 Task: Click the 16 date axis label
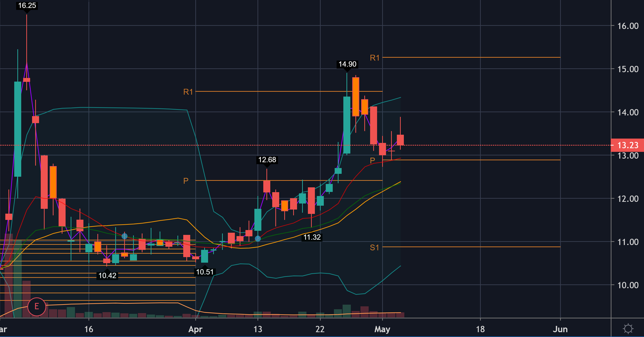coord(89,329)
